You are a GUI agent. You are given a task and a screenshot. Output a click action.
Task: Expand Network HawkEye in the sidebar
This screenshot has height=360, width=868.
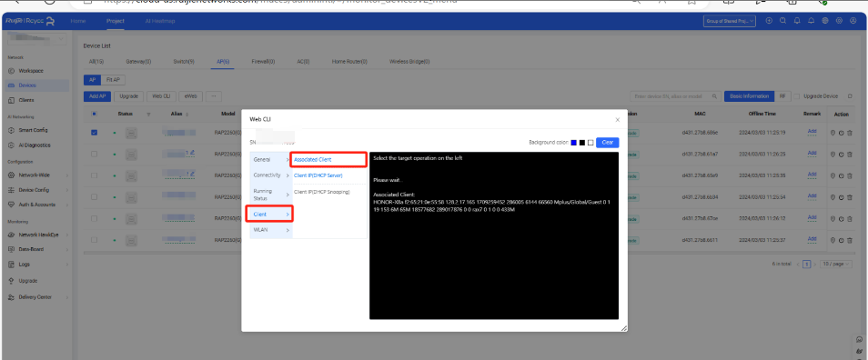tap(37, 235)
